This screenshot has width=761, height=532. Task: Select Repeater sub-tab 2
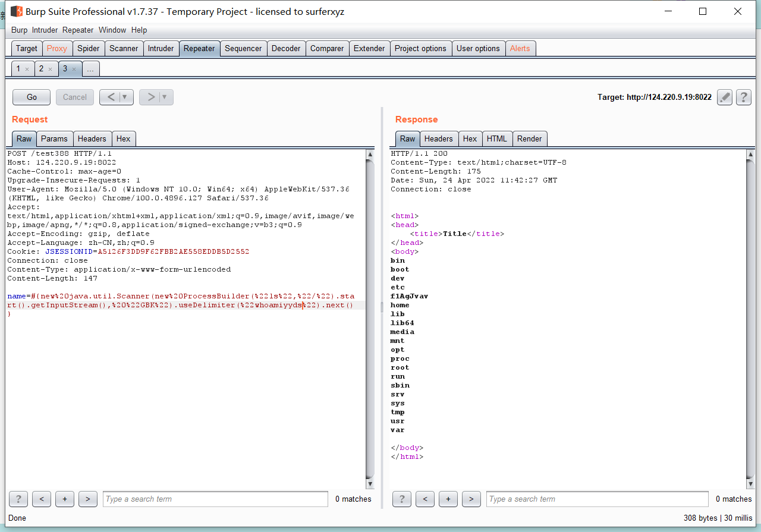point(41,69)
